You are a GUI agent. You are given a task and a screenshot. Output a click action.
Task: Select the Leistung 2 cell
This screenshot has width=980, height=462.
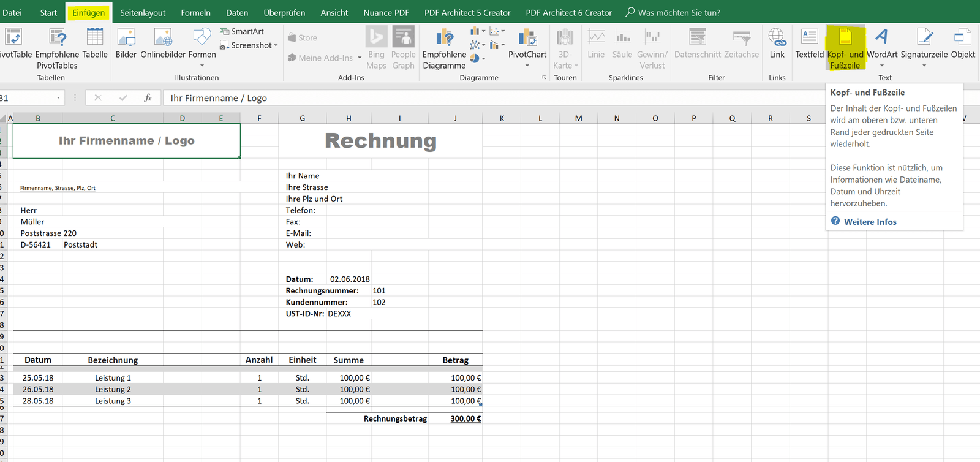coord(113,389)
